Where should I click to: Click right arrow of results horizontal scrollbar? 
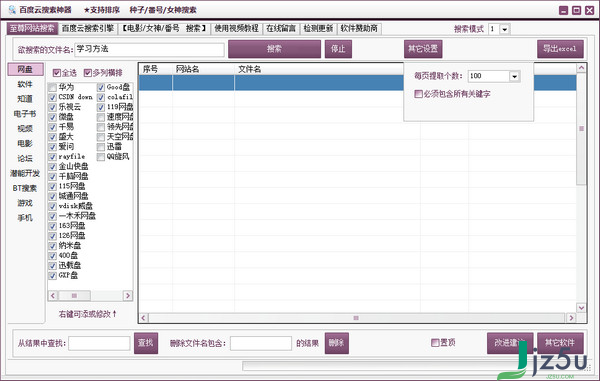pos(571,318)
